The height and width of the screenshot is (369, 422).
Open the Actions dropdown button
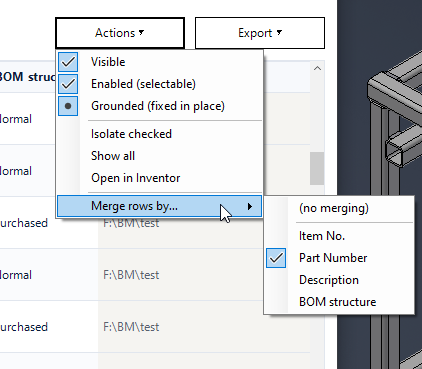point(120,33)
